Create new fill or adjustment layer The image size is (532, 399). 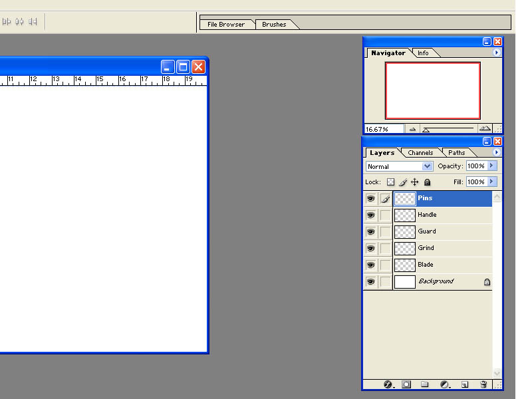444,384
